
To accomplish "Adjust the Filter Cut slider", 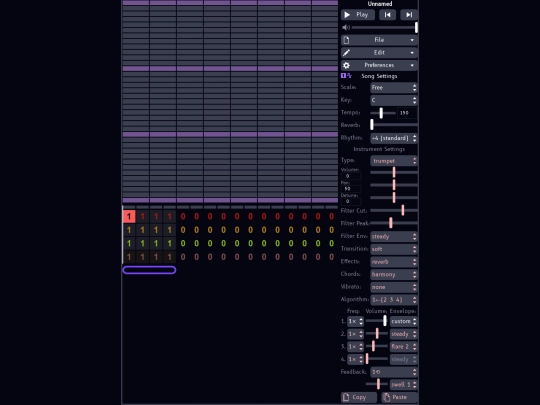I will [x=394, y=210].
